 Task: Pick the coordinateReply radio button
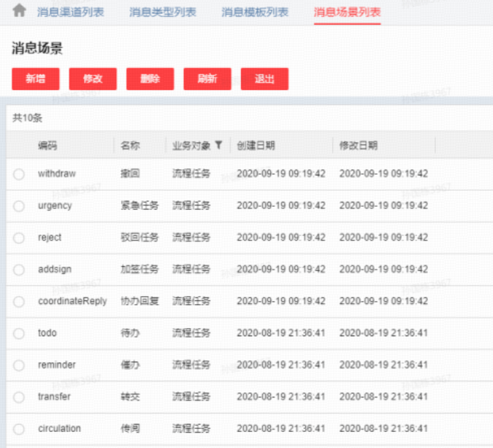[x=19, y=301]
